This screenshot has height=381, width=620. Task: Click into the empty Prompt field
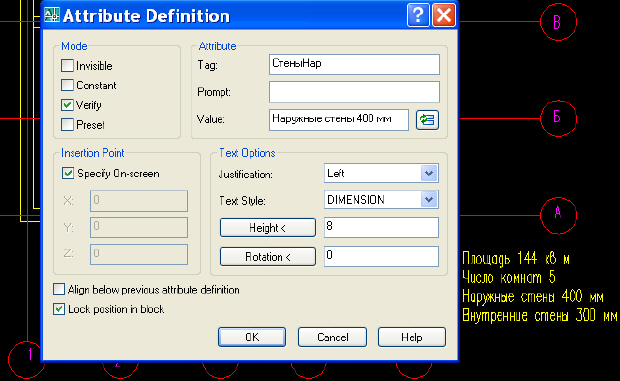(x=354, y=92)
